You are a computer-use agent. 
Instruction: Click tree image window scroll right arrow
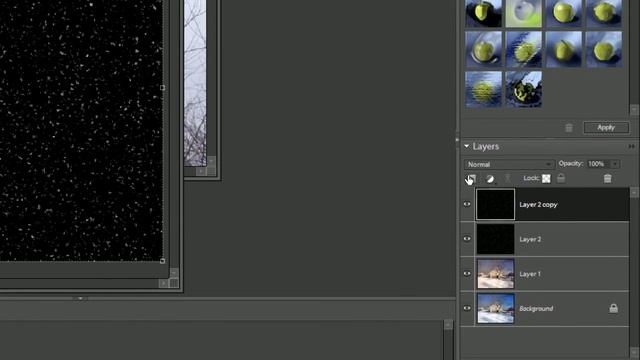click(201, 171)
